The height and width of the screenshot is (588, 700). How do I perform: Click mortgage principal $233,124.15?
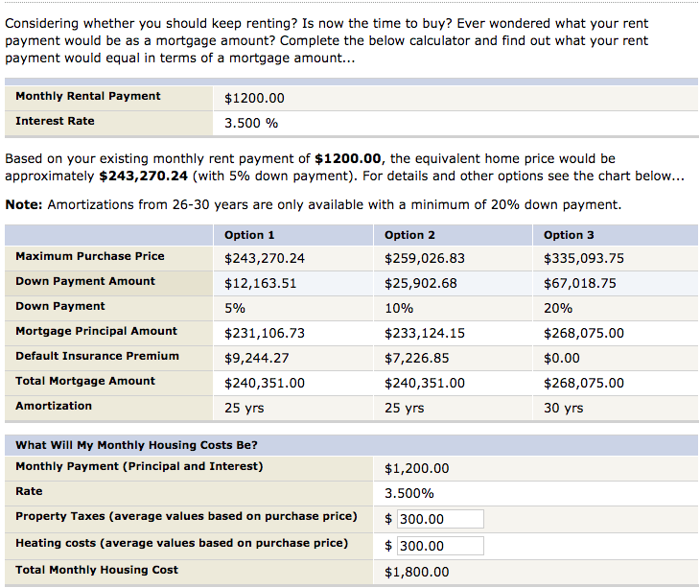pos(425,334)
